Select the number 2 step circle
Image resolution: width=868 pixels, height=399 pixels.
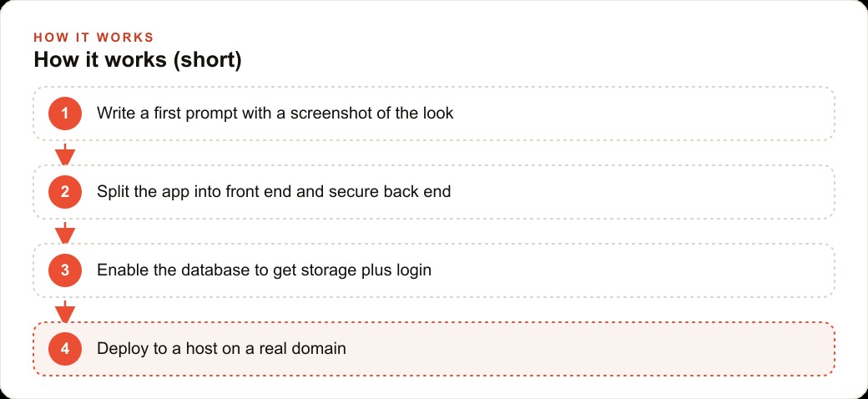65,192
